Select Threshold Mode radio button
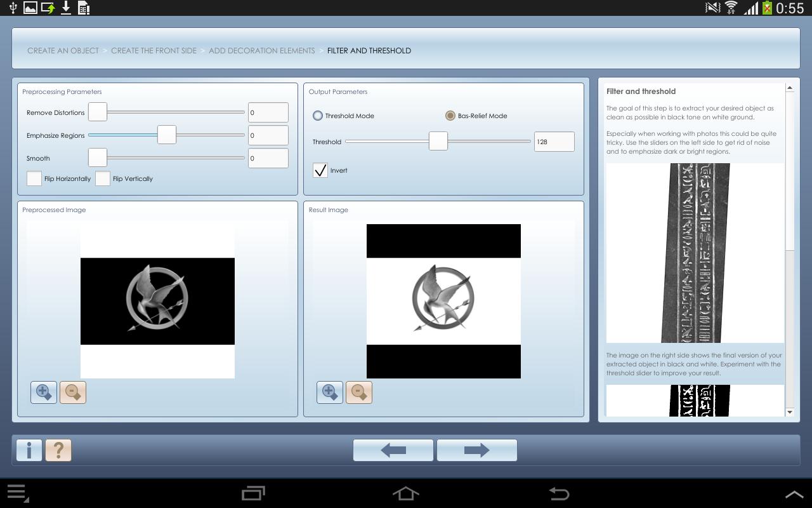Viewport: 812px width, 508px height. pyautogui.click(x=318, y=116)
